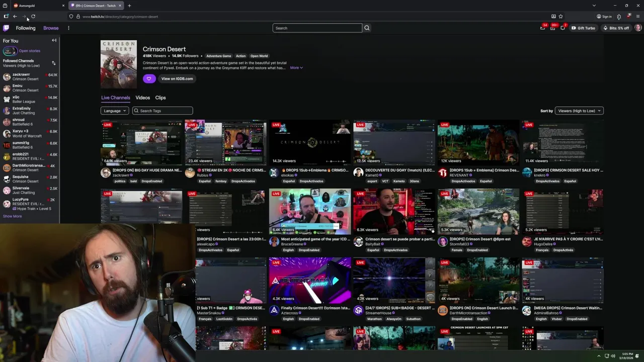Click the tracking protection shield icon
This screenshot has width=644, height=362.
coord(71,17)
